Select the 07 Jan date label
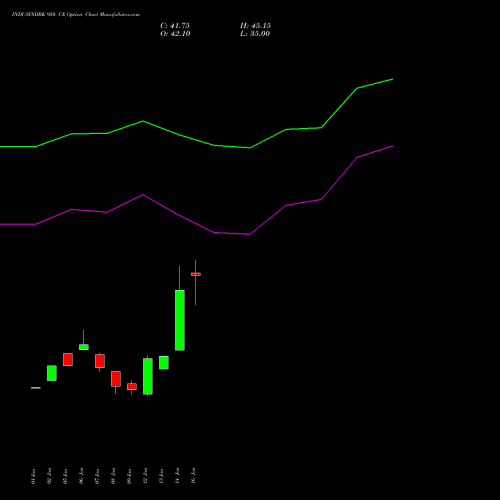This screenshot has width=500, height=500. pos(97,476)
